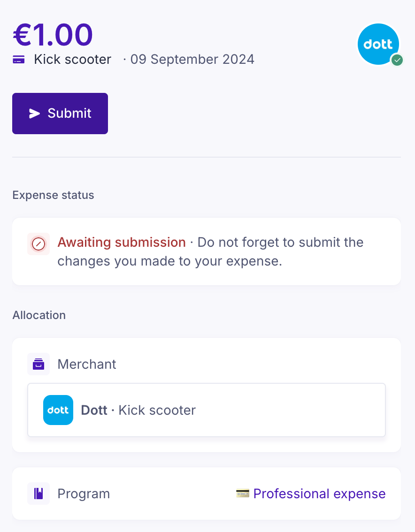Click the Expense status section heading

(x=53, y=195)
